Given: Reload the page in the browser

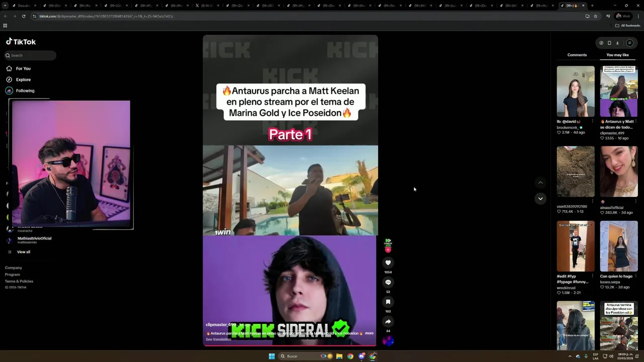Looking at the screenshot, I should (x=23, y=16).
